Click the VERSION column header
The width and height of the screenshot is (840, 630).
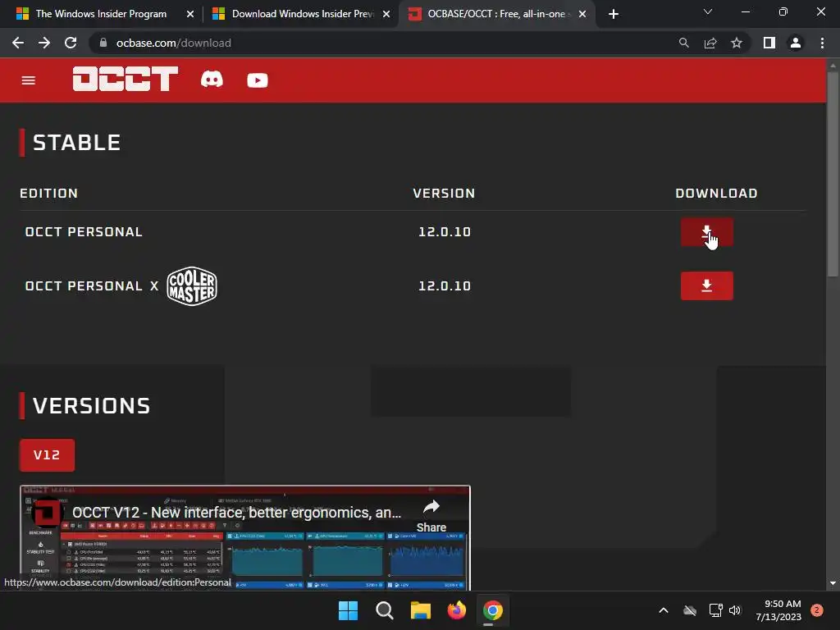pos(444,194)
